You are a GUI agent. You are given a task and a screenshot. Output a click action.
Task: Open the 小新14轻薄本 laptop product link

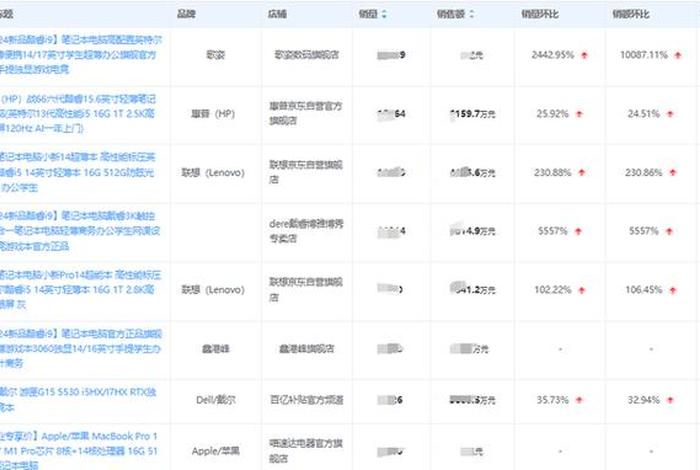tap(78, 172)
